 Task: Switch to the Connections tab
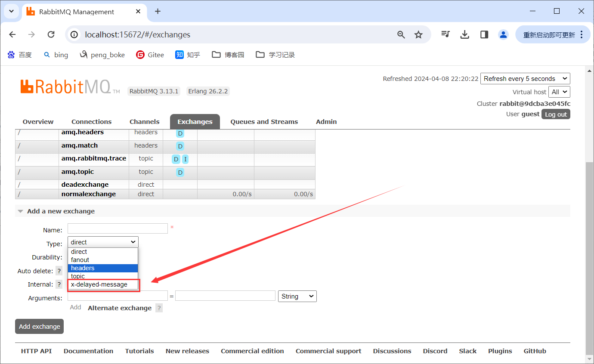(x=91, y=122)
